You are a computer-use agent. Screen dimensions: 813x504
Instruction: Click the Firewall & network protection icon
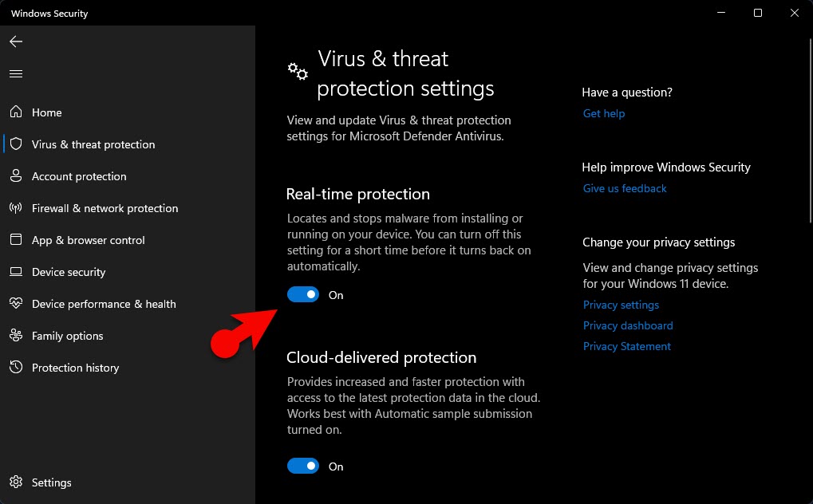(x=16, y=208)
